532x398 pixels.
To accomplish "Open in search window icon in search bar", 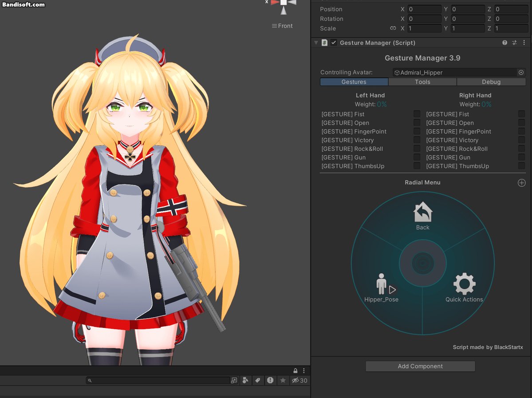I will pos(234,380).
